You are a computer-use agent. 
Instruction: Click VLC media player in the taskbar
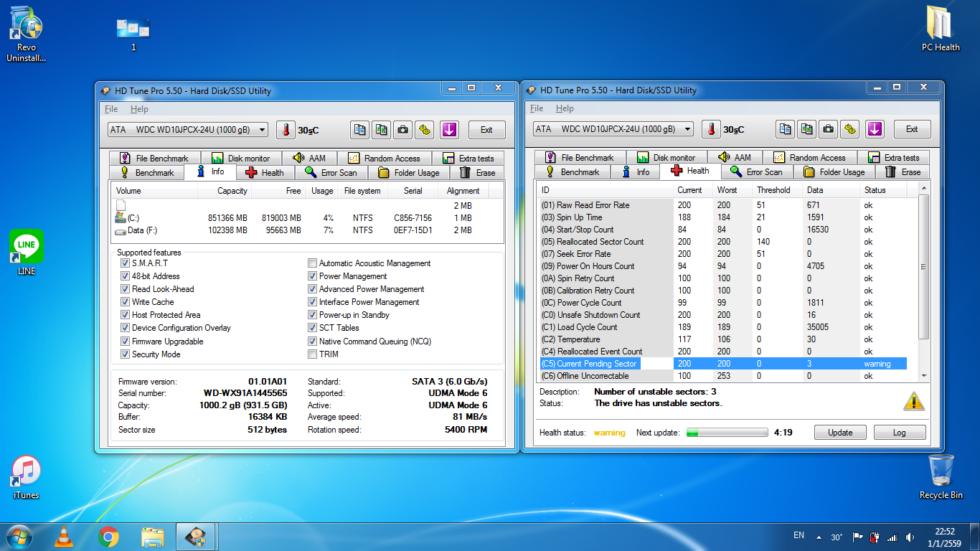point(64,537)
